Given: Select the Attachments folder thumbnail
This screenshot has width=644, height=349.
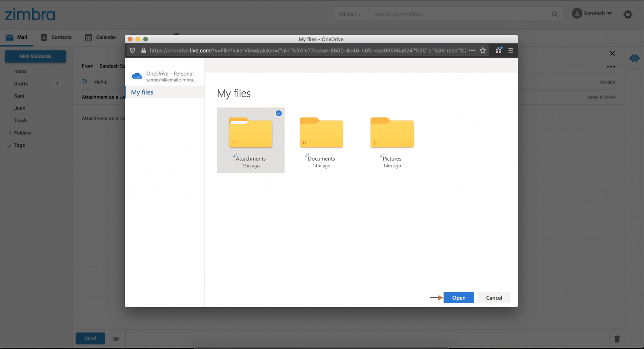Looking at the screenshot, I should pos(251,133).
